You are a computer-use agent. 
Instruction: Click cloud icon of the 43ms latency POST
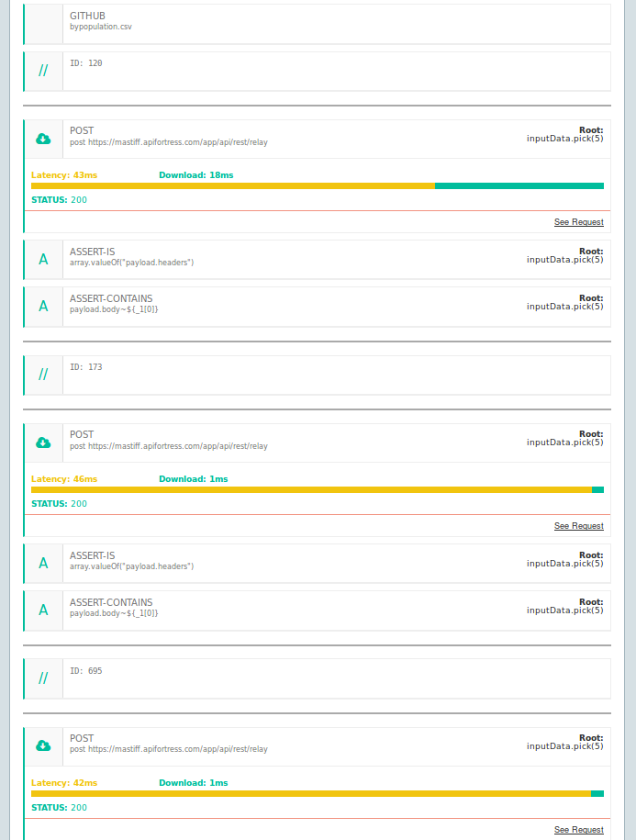tap(43, 139)
